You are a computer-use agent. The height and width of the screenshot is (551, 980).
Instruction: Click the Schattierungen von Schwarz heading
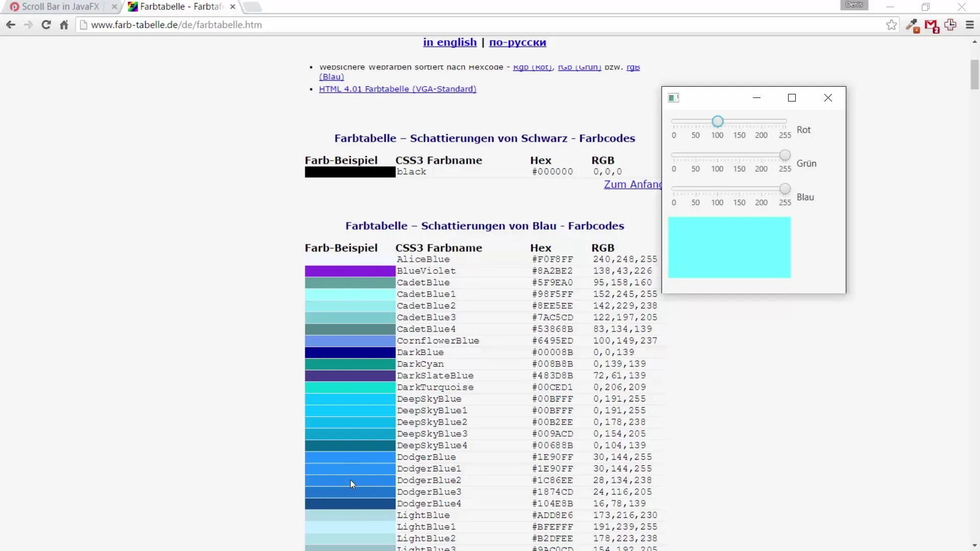pyautogui.click(x=484, y=138)
